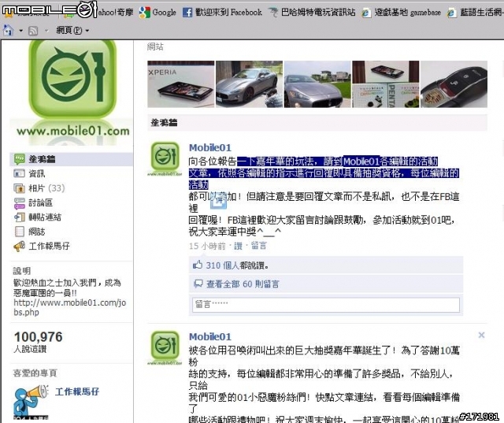Click the XPERIA phone photo thumbnail

coord(181,84)
